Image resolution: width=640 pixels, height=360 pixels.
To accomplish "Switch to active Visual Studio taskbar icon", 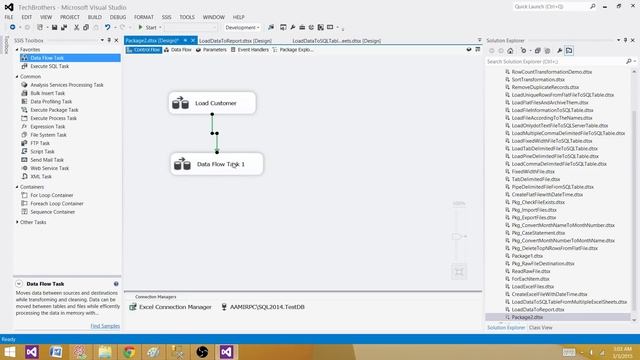I will click(226, 352).
